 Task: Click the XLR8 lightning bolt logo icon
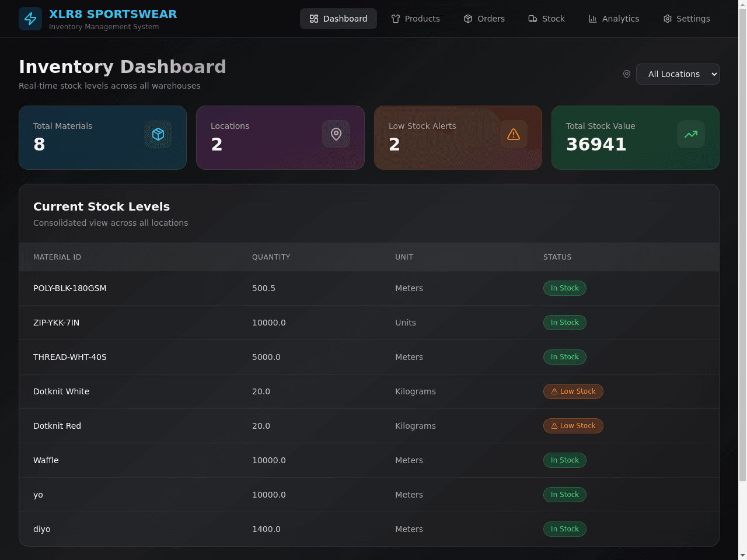(x=30, y=19)
